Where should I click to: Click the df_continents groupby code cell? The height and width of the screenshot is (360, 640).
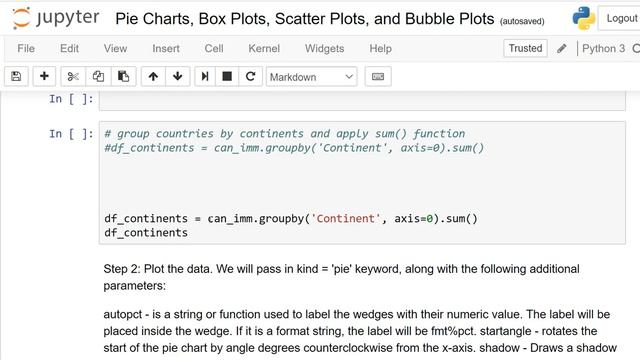click(x=362, y=182)
